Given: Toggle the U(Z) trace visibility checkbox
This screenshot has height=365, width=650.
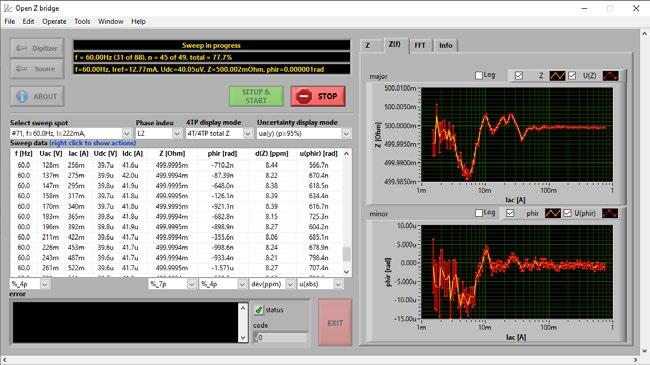Looking at the screenshot, I should coord(572,75).
